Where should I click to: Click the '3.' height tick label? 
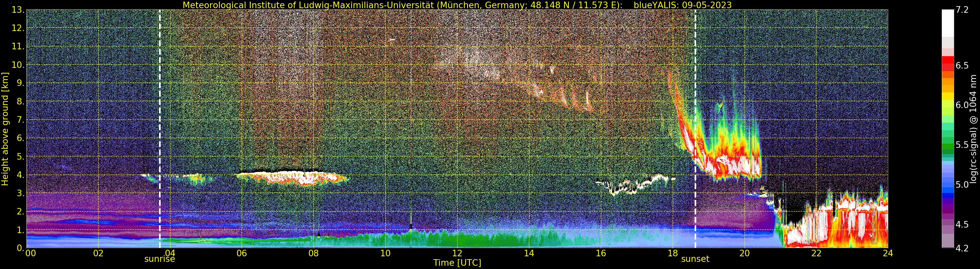(x=21, y=193)
